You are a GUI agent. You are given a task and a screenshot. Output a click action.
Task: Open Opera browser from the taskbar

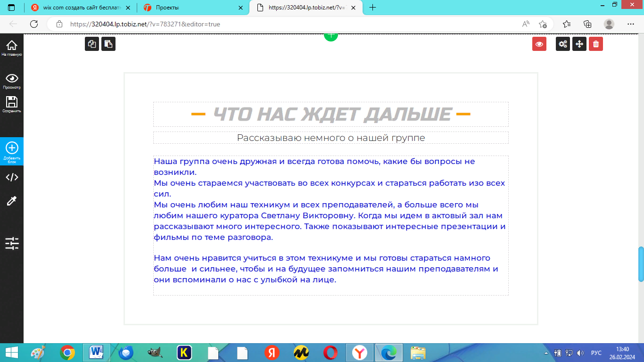tap(330, 353)
